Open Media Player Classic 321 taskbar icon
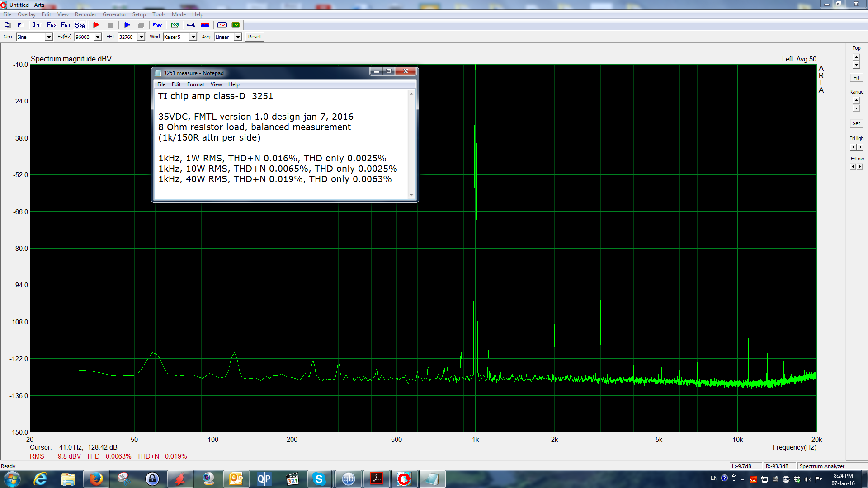Viewport: 868px width, 488px height. tap(292, 479)
